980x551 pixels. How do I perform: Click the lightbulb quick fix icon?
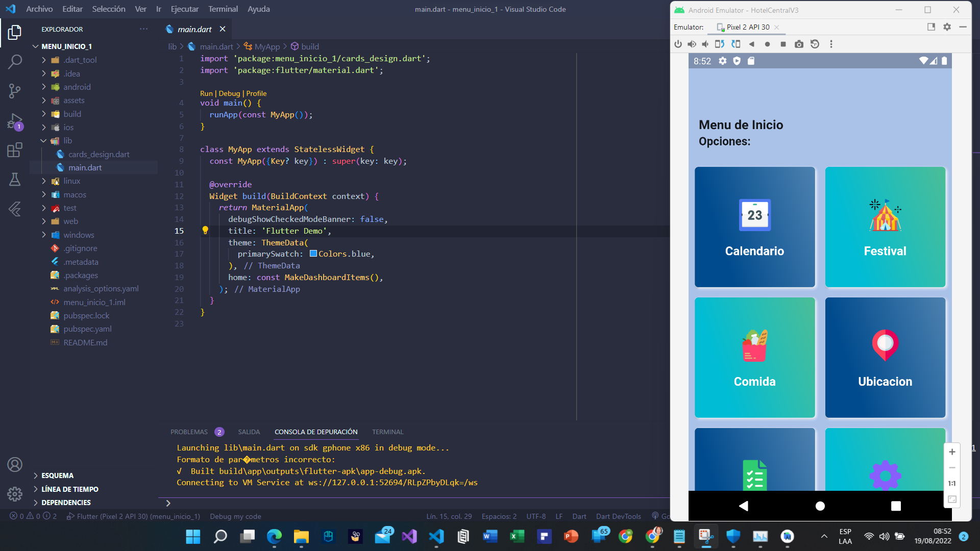pos(205,231)
